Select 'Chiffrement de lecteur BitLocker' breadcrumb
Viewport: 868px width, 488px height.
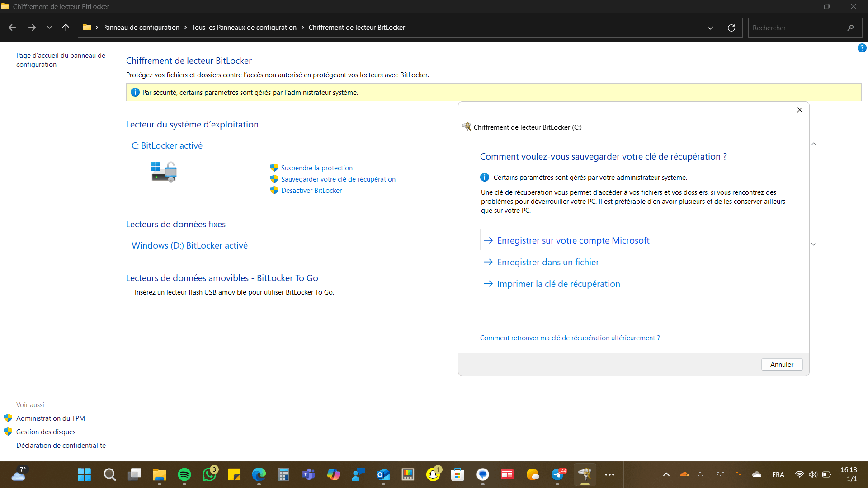pyautogui.click(x=357, y=28)
